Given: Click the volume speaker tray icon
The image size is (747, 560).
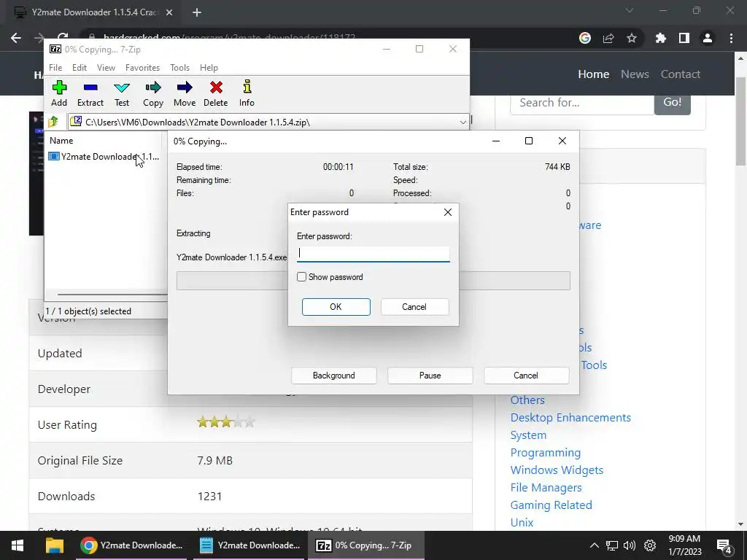Looking at the screenshot, I should coord(630,545).
